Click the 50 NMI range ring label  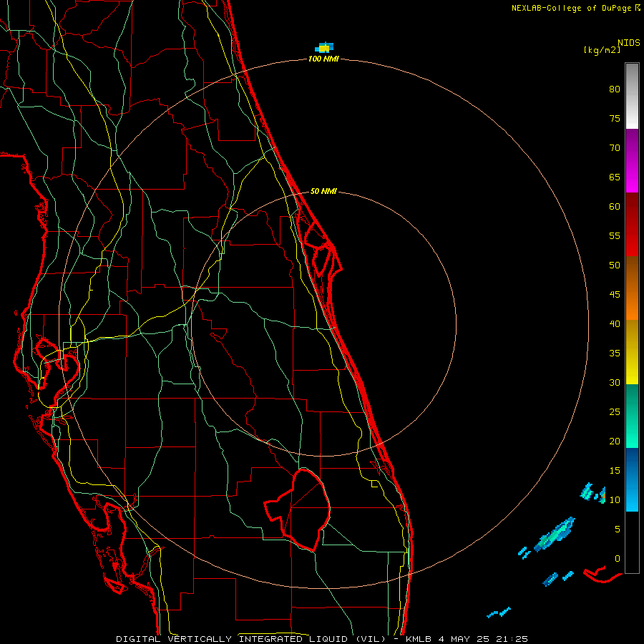[x=323, y=191]
